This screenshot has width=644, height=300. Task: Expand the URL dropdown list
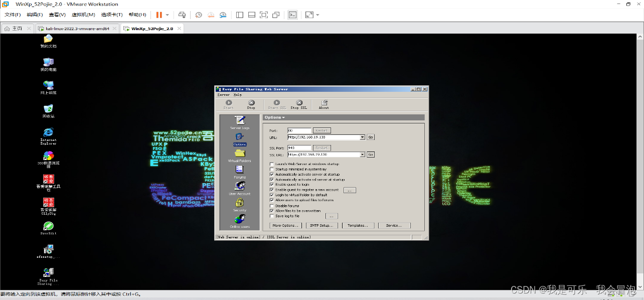363,137
